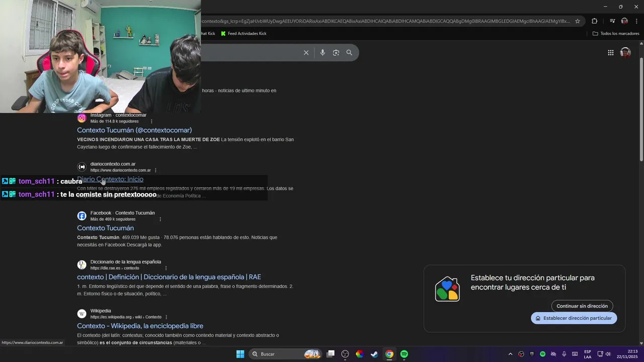644x362 pixels.
Task: Open OBS Studio from the taskbar
Action: click(x=345, y=354)
